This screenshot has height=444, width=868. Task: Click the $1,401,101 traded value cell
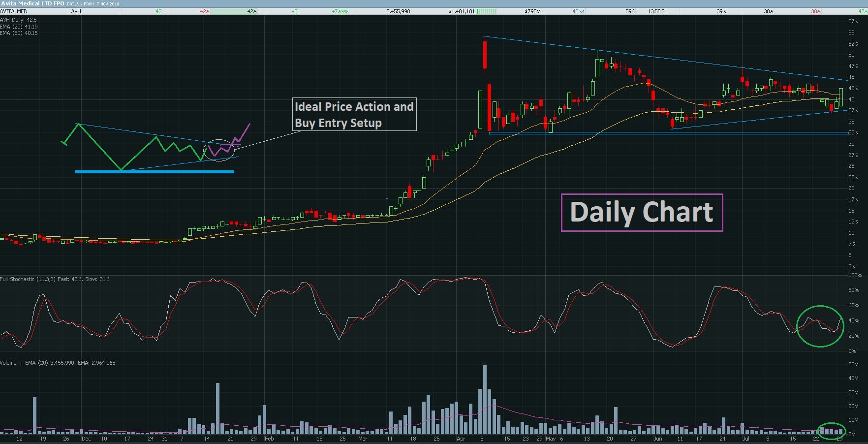[462, 11]
